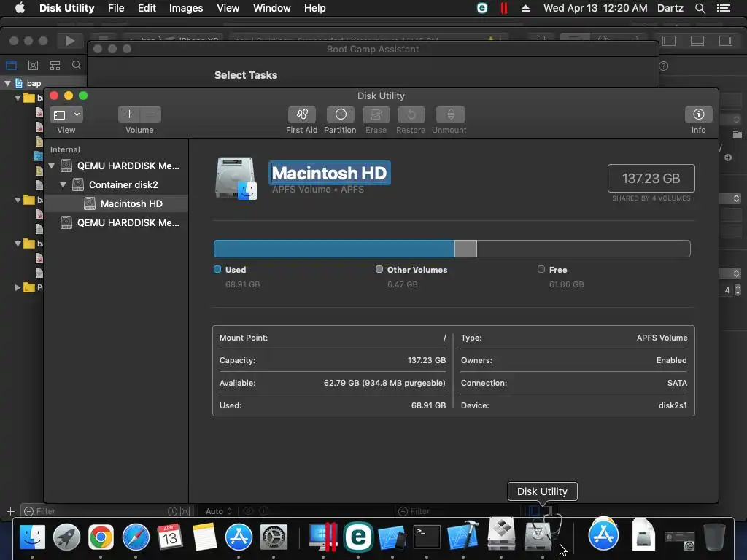The height and width of the screenshot is (560, 747).
Task: Collapse the bap project in Xcode navigator
Action: (x=7, y=83)
